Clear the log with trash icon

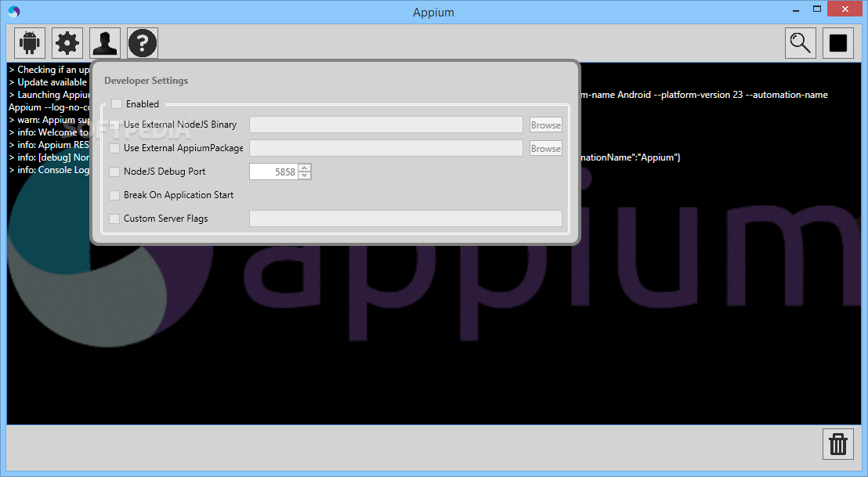click(x=838, y=444)
